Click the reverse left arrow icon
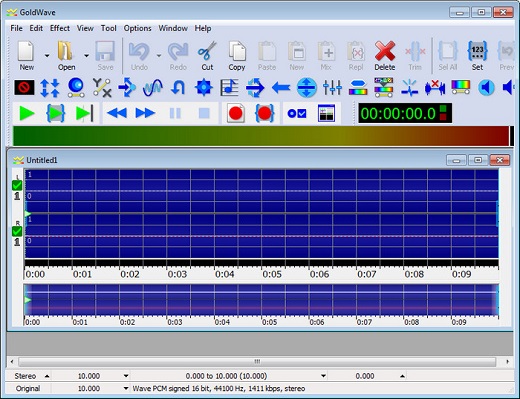This screenshot has height=399, width=520. [x=281, y=88]
